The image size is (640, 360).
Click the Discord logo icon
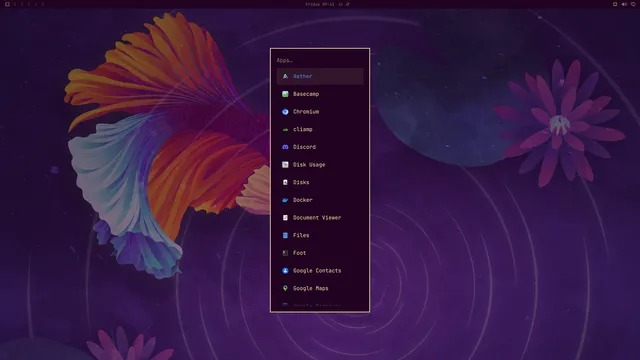(x=285, y=147)
